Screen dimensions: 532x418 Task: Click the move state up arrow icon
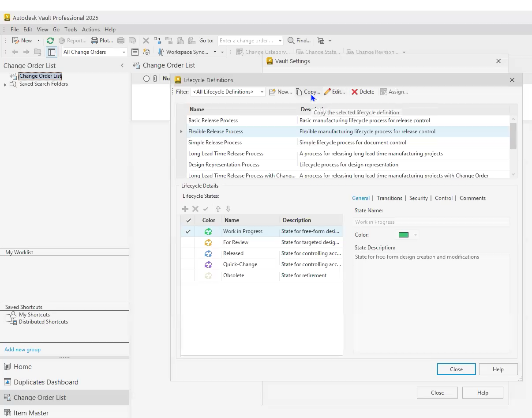[218, 209]
